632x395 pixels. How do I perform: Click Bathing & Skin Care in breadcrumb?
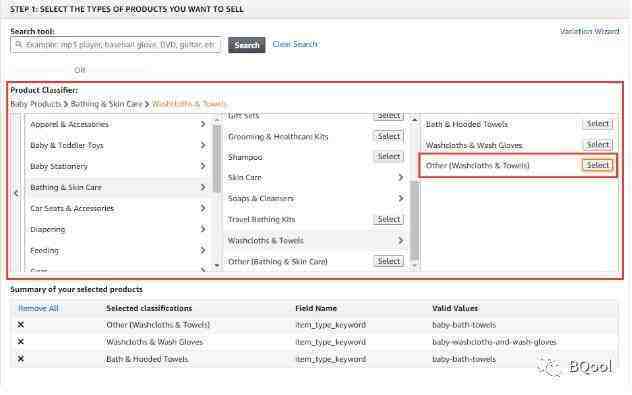tap(106, 104)
